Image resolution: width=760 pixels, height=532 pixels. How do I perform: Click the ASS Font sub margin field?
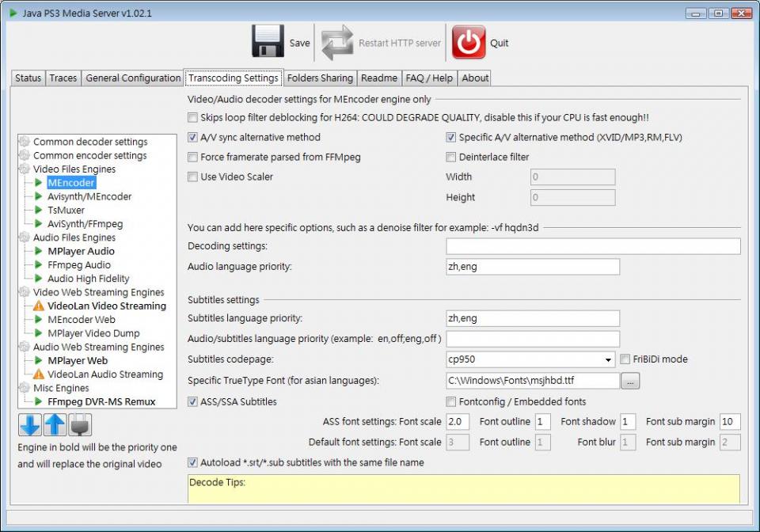(x=730, y=421)
